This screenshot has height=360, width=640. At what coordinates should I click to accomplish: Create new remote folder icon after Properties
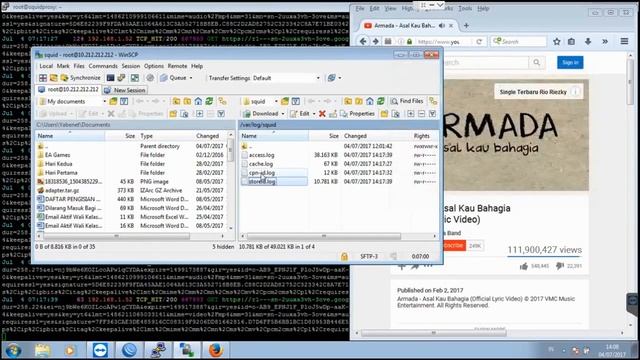(x=384, y=113)
